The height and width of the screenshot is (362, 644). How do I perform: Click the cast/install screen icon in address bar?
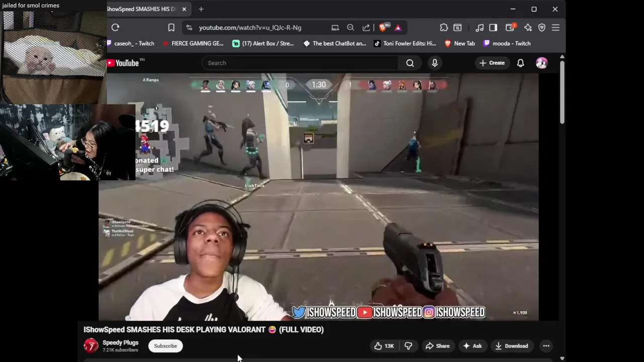tap(335, 28)
